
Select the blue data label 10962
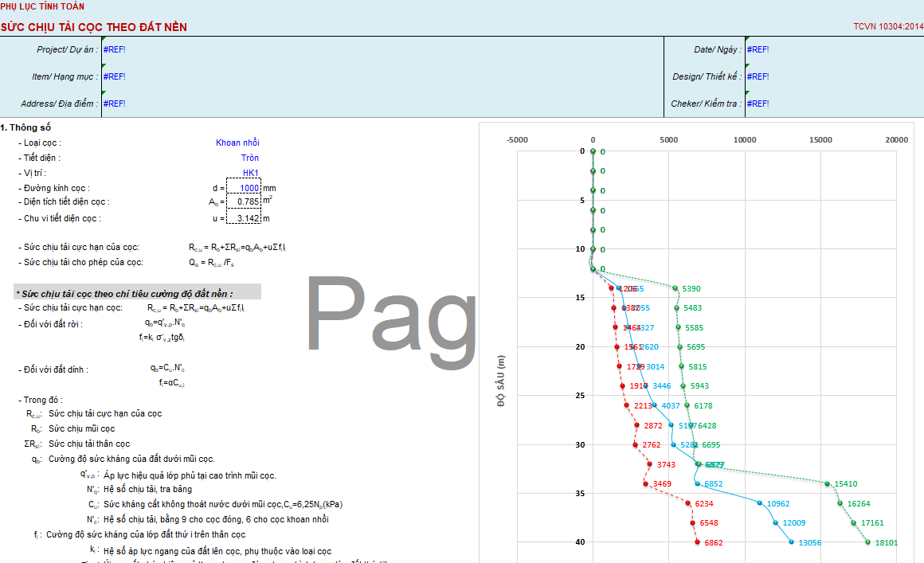[x=778, y=503]
